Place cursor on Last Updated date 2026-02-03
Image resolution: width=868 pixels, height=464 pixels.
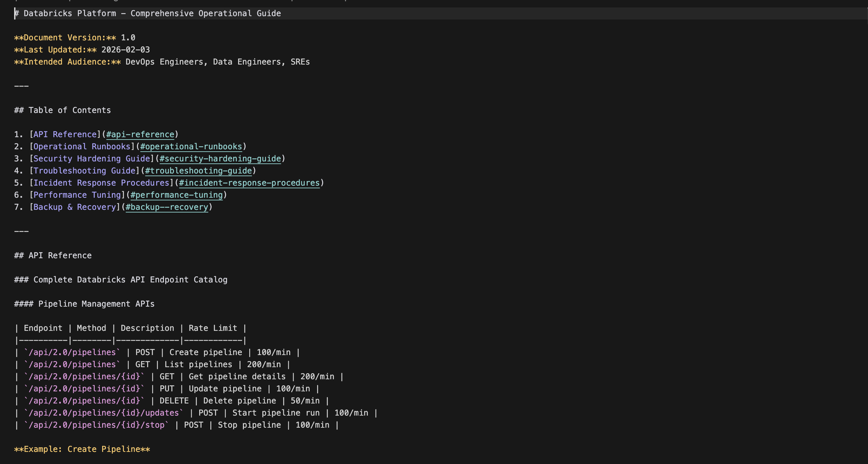click(x=125, y=50)
